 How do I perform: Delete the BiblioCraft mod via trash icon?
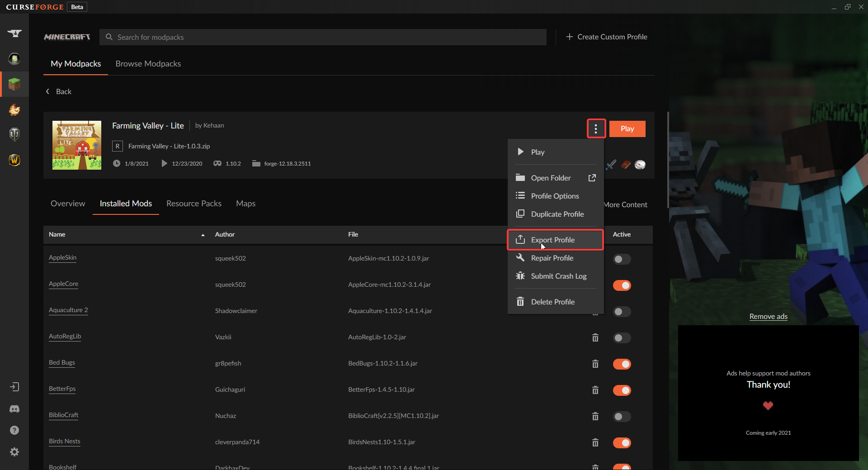595,416
